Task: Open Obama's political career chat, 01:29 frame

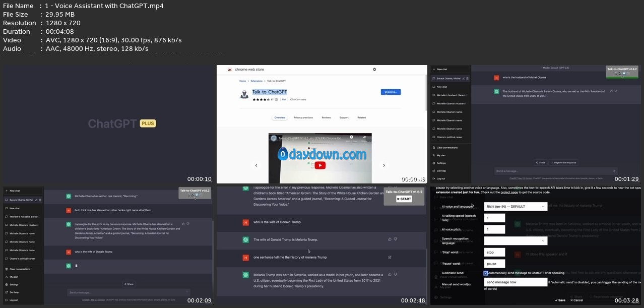Action: click(449, 137)
